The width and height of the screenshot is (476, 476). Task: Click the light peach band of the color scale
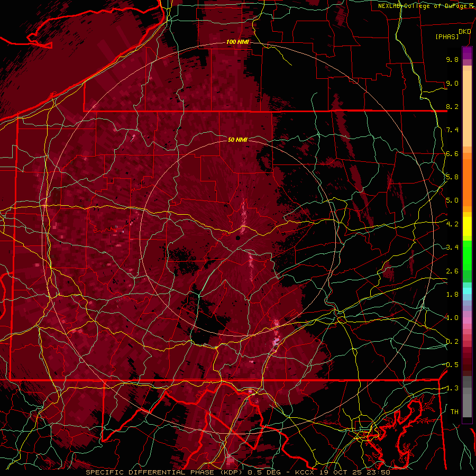(467, 108)
